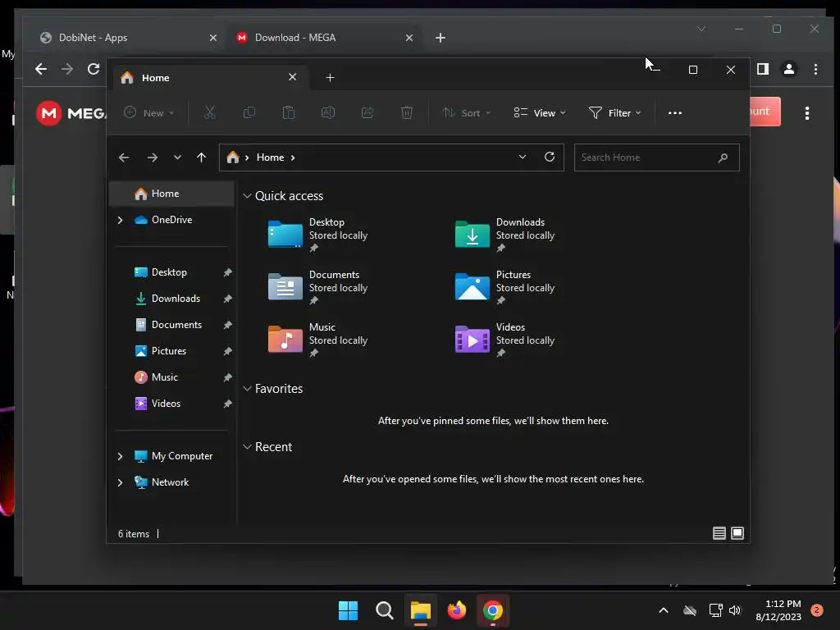This screenshot has width=840, height=630.
Task: Open the See more three-dots menu in Explorer
Action: (675, 113)
